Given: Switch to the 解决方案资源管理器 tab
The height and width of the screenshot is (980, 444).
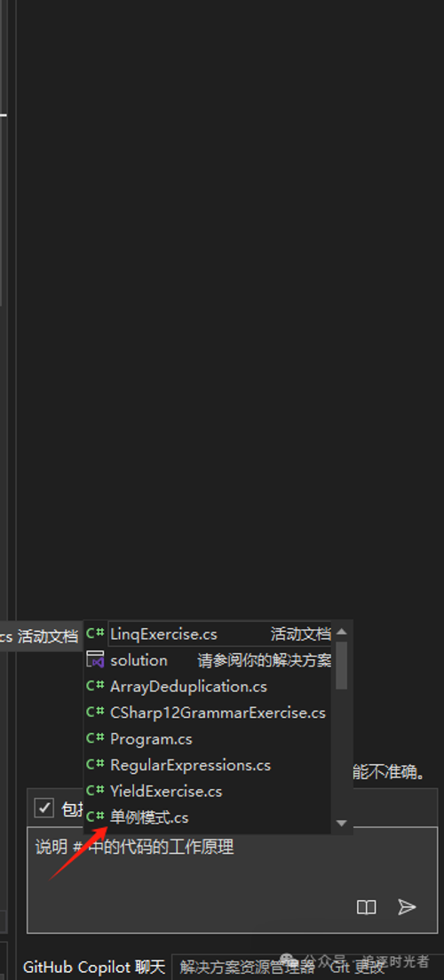Looking at the screenshot, I should (x=247, y=967).
